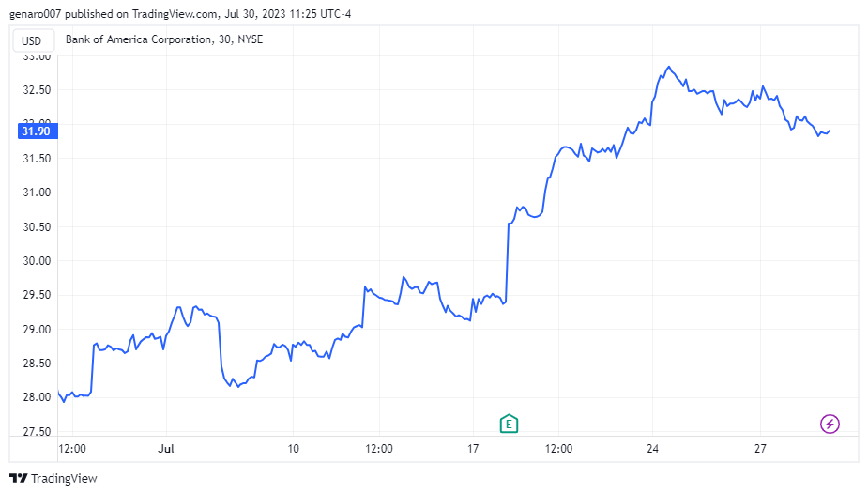Image resolution: width=868 pixels, height=495 pixels.
Task: Click the 31.00 price axis label
Action: pos(37,193)
